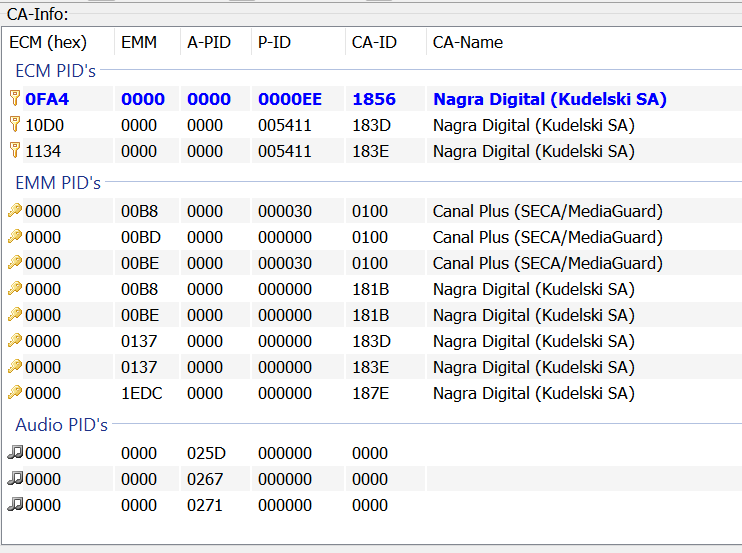Image resolution: width=742 pixels, height=553 pixels.
Task: Click the key icon of EMM 0137 CA-ID 183E row
Action: 15,366
